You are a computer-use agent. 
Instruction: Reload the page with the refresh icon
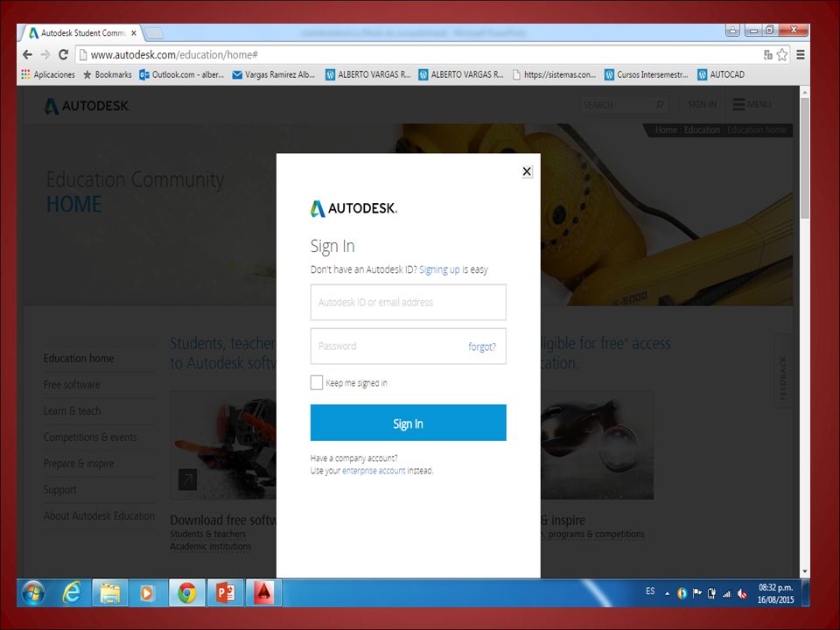click(63, 54)
